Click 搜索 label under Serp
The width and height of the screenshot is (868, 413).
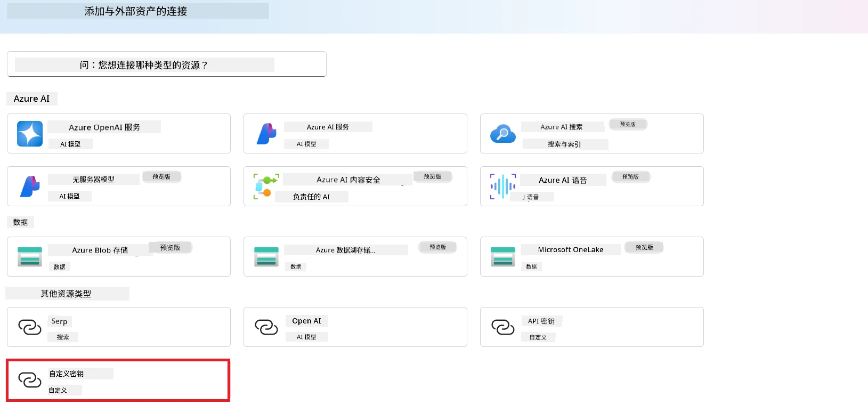point(63,337)
